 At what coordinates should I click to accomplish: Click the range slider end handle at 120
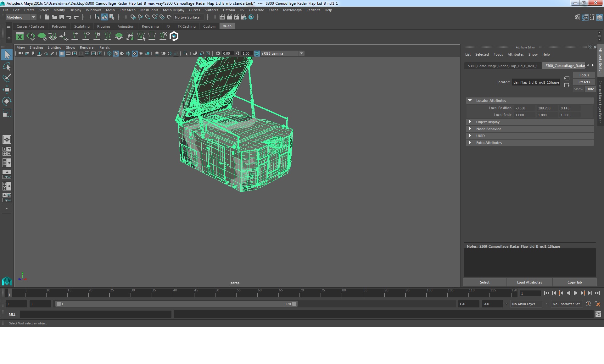[x=294, y=304]
